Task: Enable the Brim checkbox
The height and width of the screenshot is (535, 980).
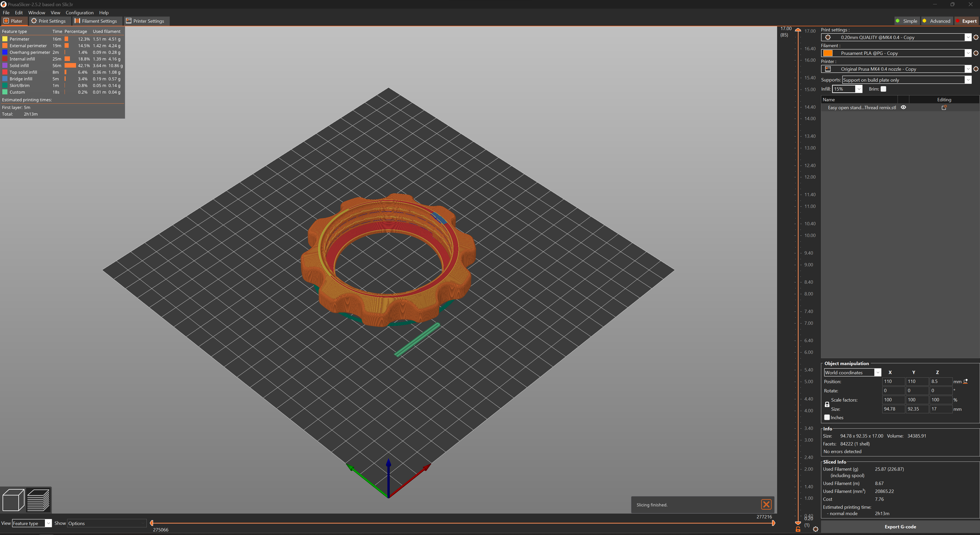Action: pyautogui.click(x=883, y=89)
